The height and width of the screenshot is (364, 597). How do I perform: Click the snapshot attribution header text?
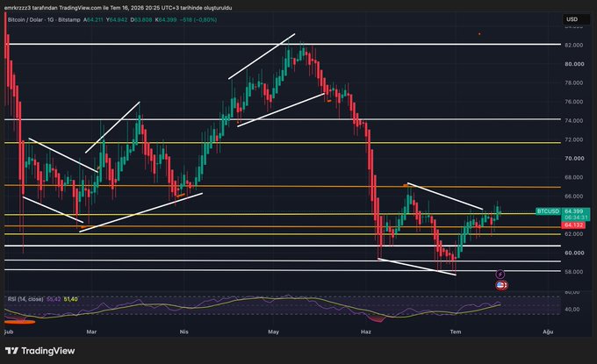(x=118, y=8)
